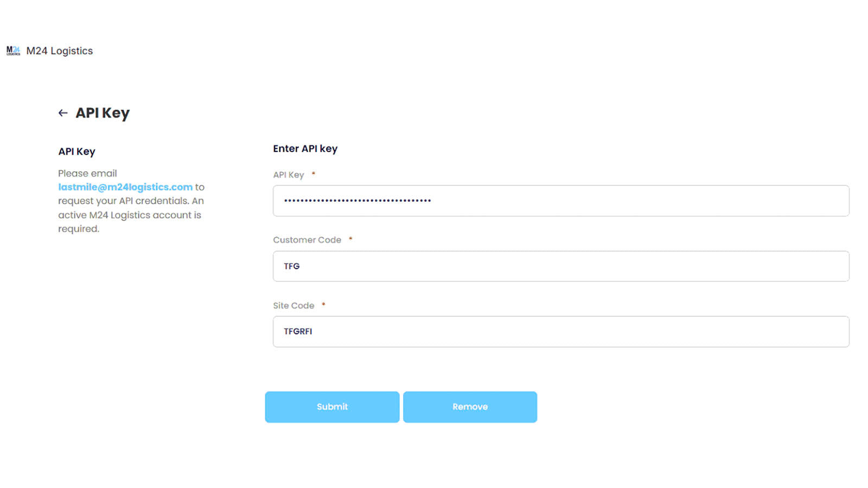Select the Customer Code field containing TFG
The image size is (868, 488).
(561, 266)
